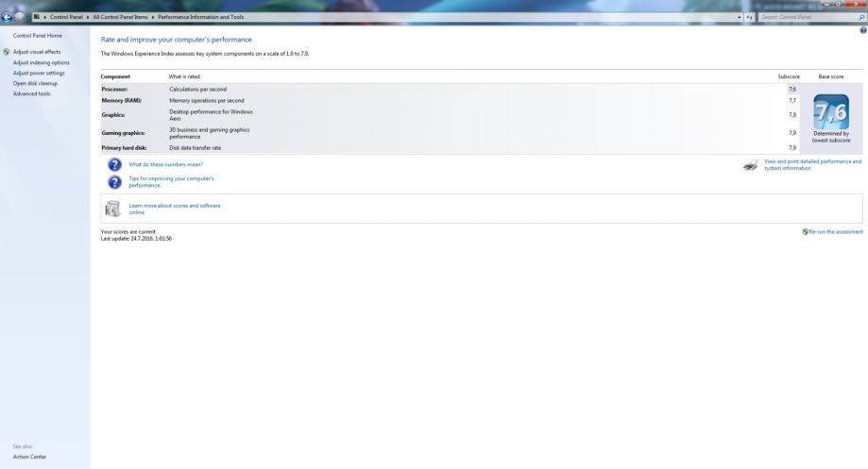Click the folder icon in address bar
The height and width of the screenshot is (469, 868).
(37, 17)
